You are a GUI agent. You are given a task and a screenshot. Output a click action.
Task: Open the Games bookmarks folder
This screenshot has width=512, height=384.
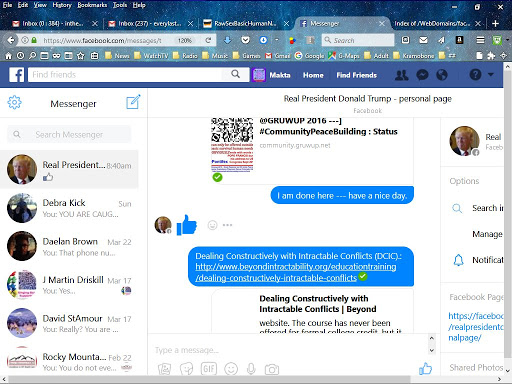coord(246,56)
